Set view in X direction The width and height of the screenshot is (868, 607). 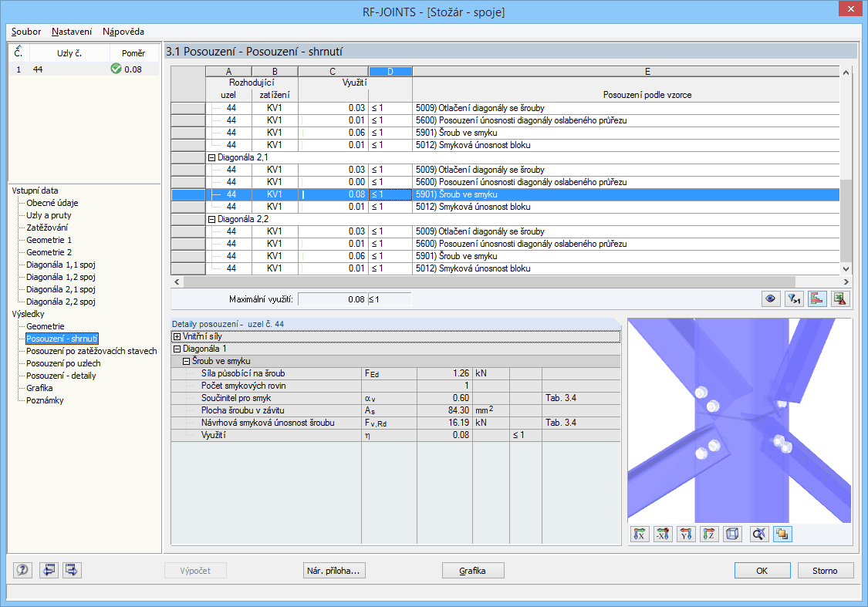tap(640, 534)
